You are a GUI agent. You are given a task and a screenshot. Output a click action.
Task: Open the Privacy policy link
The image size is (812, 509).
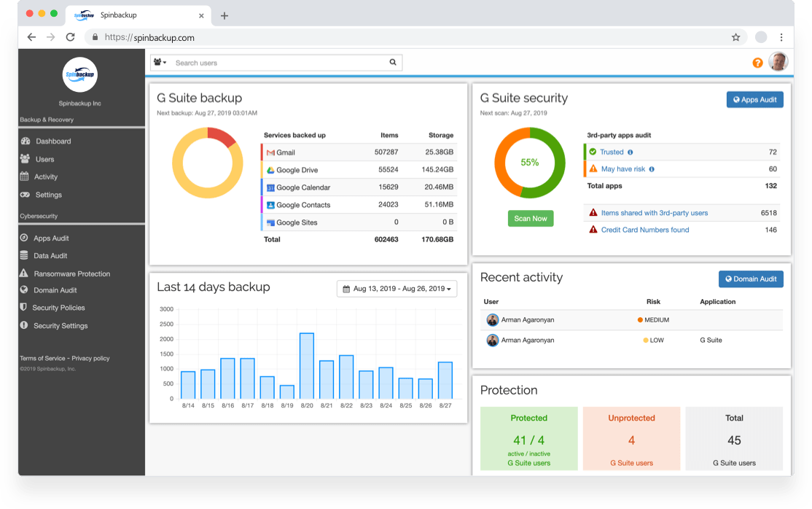[90, 358]
